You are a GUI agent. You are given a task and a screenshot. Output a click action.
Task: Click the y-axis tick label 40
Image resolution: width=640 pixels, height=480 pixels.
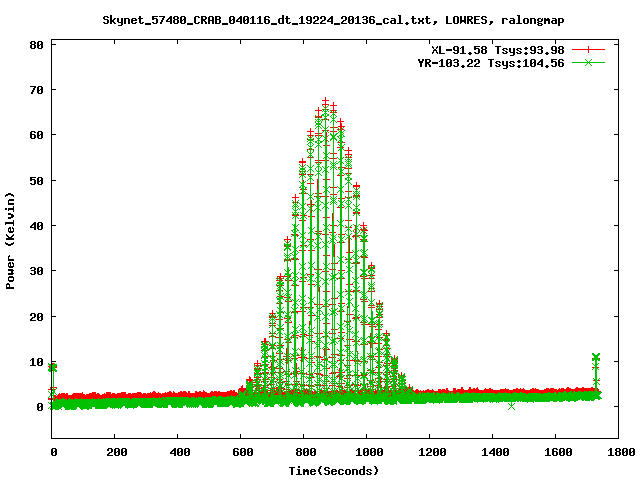36,226
